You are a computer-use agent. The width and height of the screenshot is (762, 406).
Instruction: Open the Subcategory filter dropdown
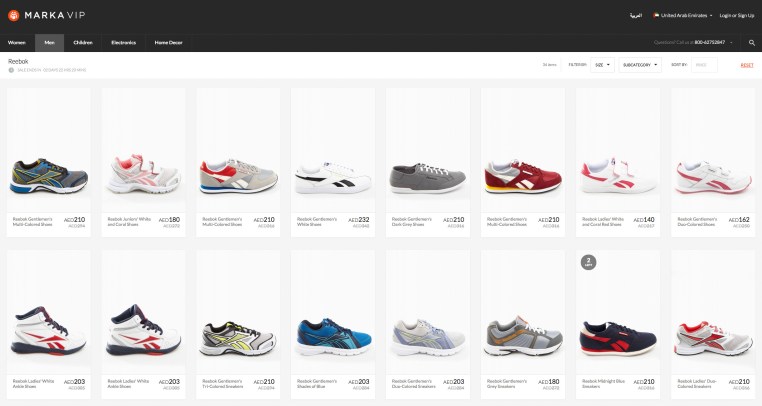[x=640, y=65]
